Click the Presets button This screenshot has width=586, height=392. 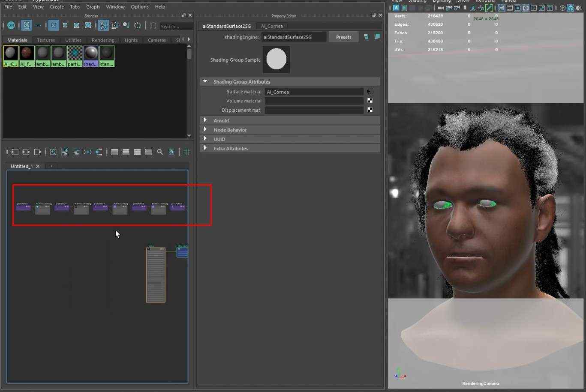(x=344, y=37)
